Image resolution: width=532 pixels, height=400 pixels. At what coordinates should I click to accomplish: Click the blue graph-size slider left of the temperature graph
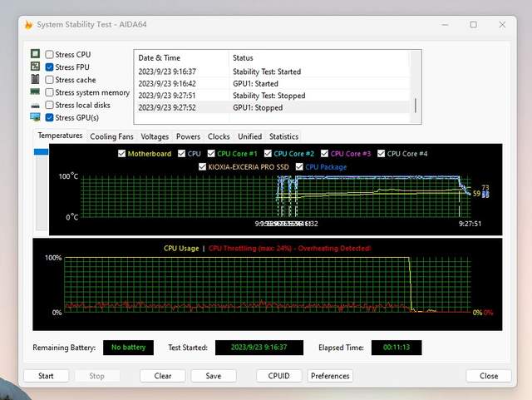[x=41, y=151]
